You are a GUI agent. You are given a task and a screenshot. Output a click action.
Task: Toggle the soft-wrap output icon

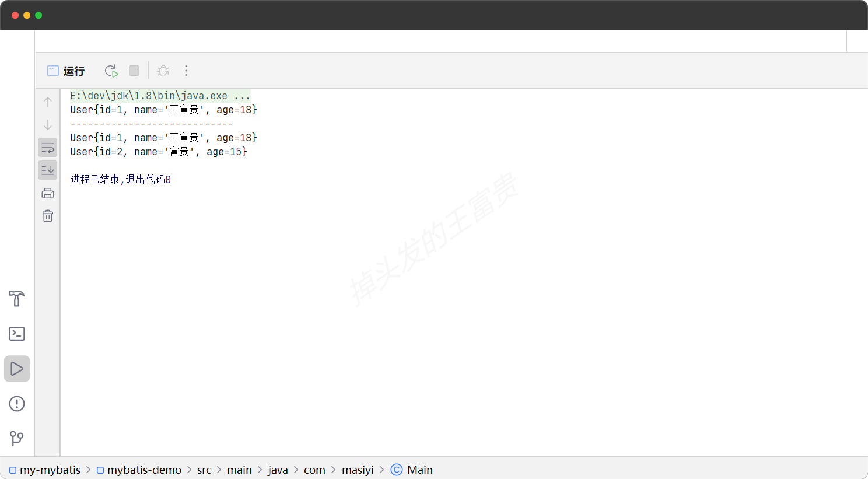coord(48,148)
